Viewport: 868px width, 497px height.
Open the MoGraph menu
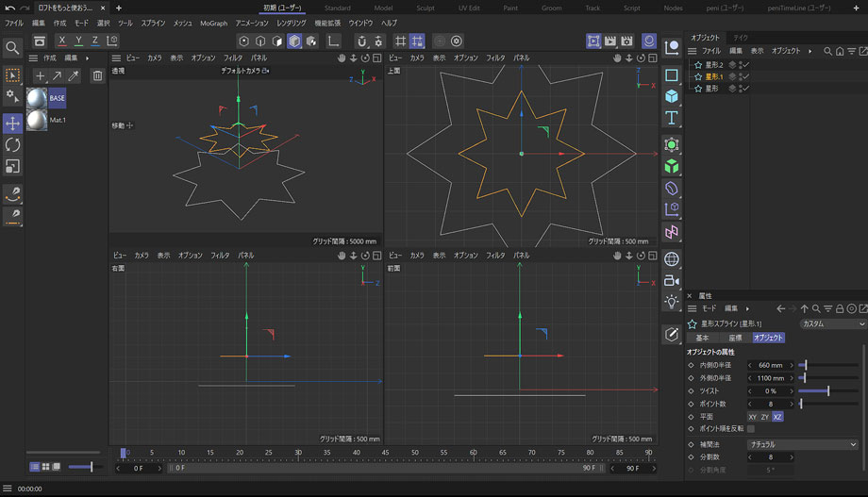(x=213, y=23)
